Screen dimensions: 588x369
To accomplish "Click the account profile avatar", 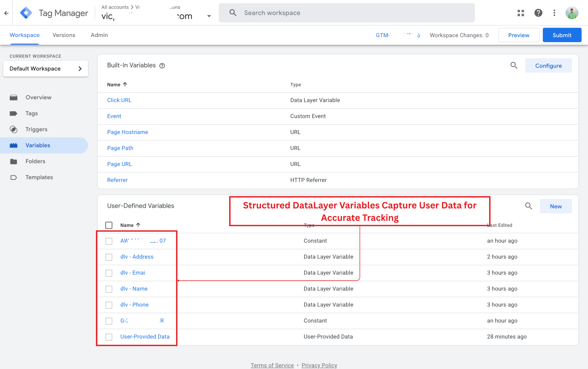I will coord(572,13).
